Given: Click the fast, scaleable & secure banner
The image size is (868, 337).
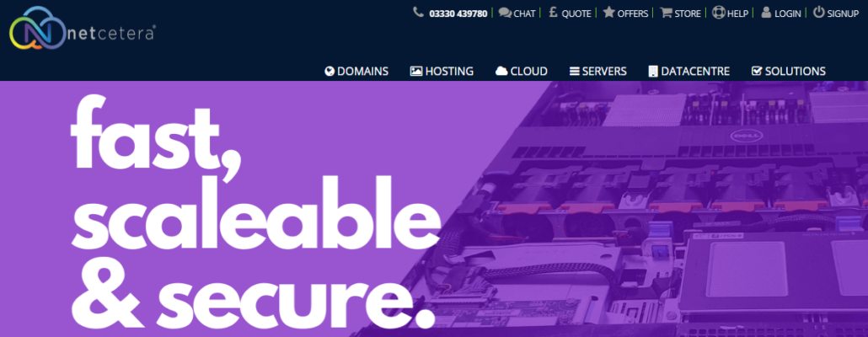Looking at the screenshot, I should pyautogui.click(x=434, y=209).
